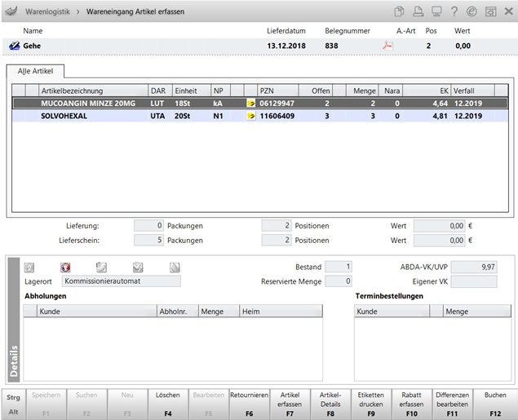
Task: Click Kunde header in Terminbestellungen table
Action: pyautogui.click(x=392, y=311)
